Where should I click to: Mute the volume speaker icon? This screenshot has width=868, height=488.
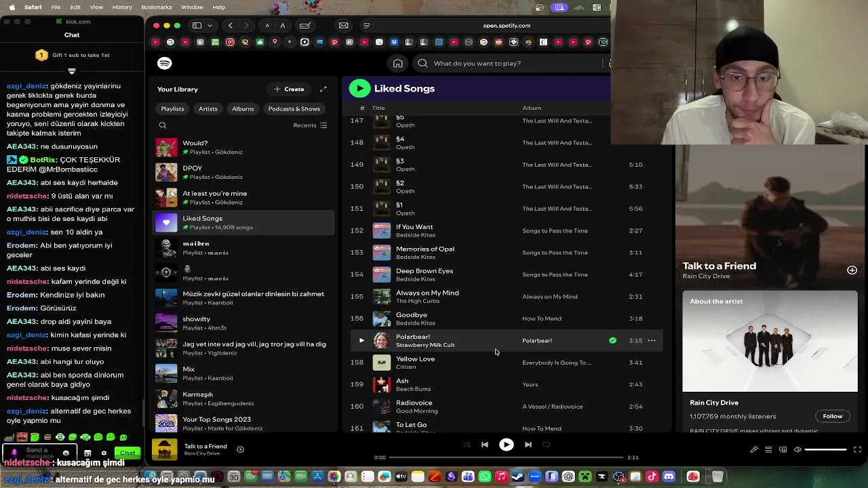pyautogui.click(x=797, y=449)
